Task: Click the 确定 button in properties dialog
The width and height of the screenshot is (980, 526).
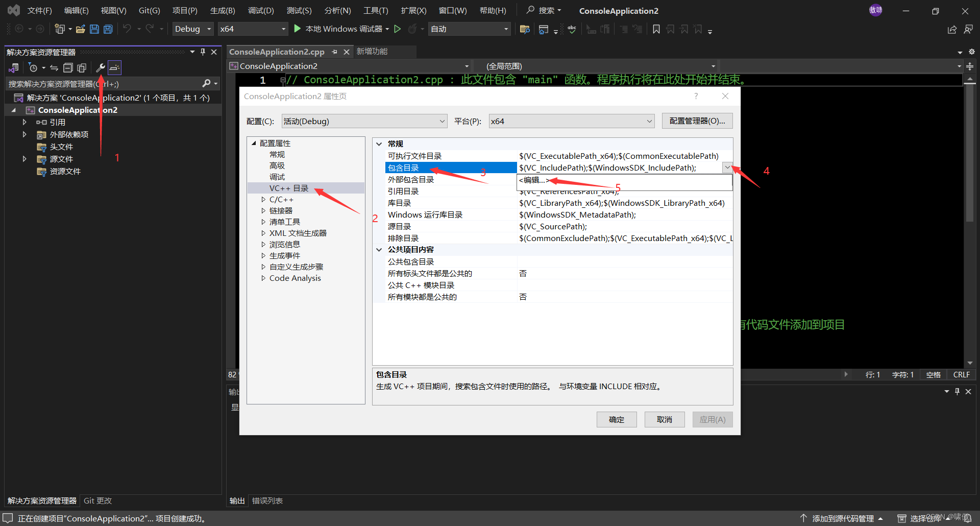Action: pos(616,419)
